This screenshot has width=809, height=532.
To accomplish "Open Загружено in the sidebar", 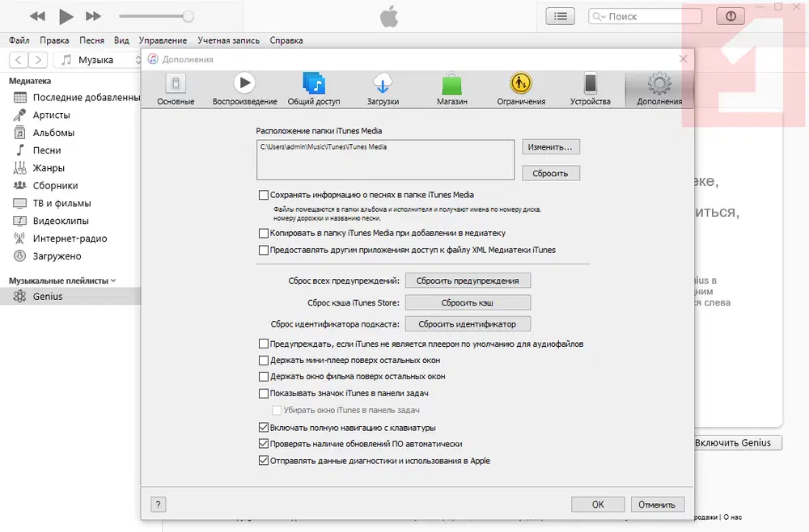I will click(70, 255).
